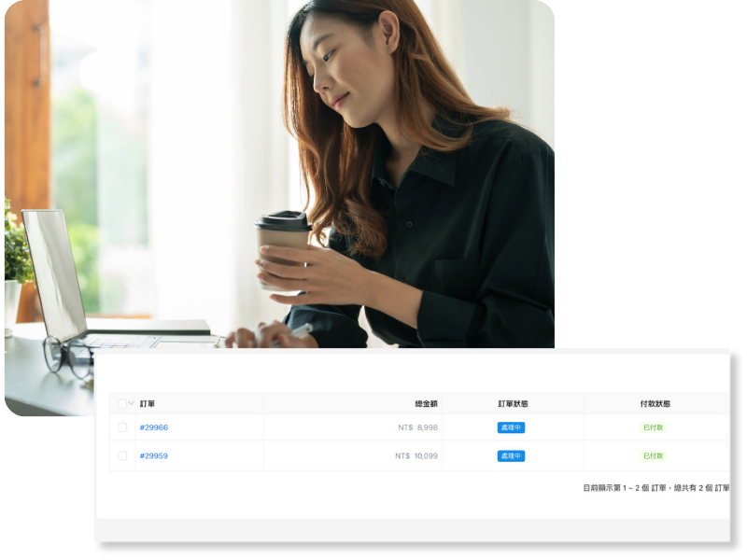Click the 處理中 badge for order #29959

pos(511,455)
